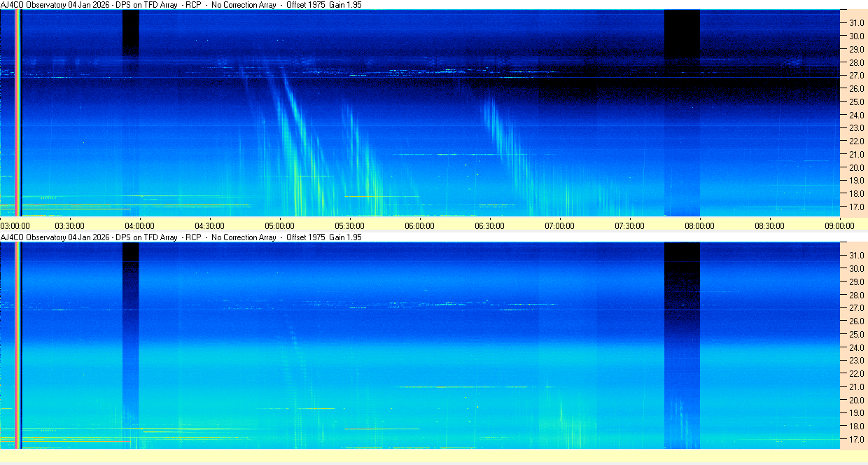Click the 04:00:00 time axis label
This screenshot has height=465, width=868.
point(139,225)
